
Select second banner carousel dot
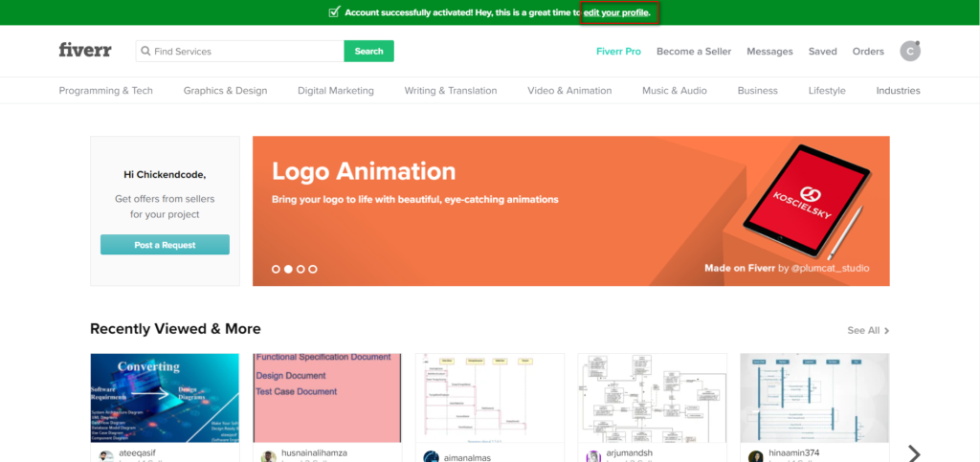pos(288,269)
